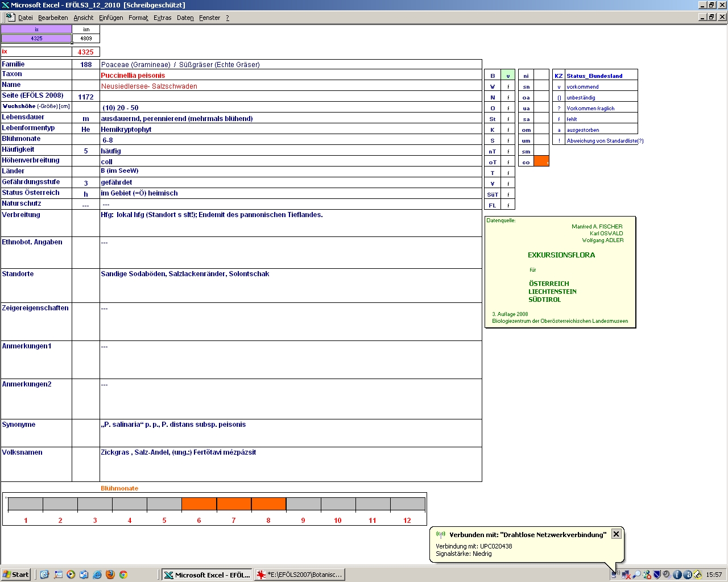Restore the workbook window inside Excel
The width and height of the screenshot is (728, 582).
tap(712, 17)
